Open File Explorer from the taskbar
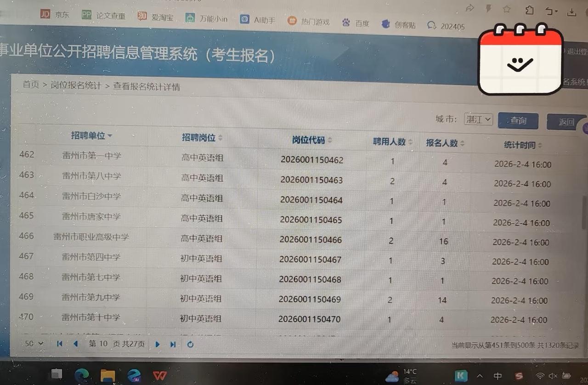 (107, 375)
